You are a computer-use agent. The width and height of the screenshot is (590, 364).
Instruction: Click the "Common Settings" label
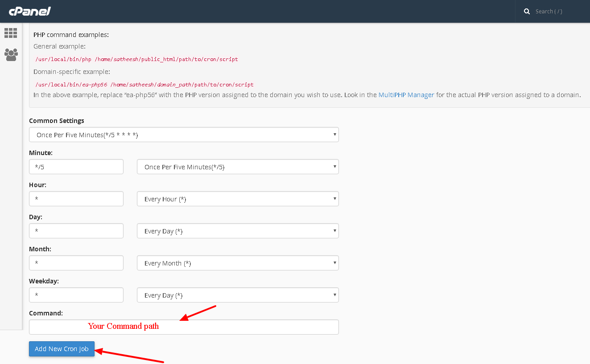tap(57, 121)
